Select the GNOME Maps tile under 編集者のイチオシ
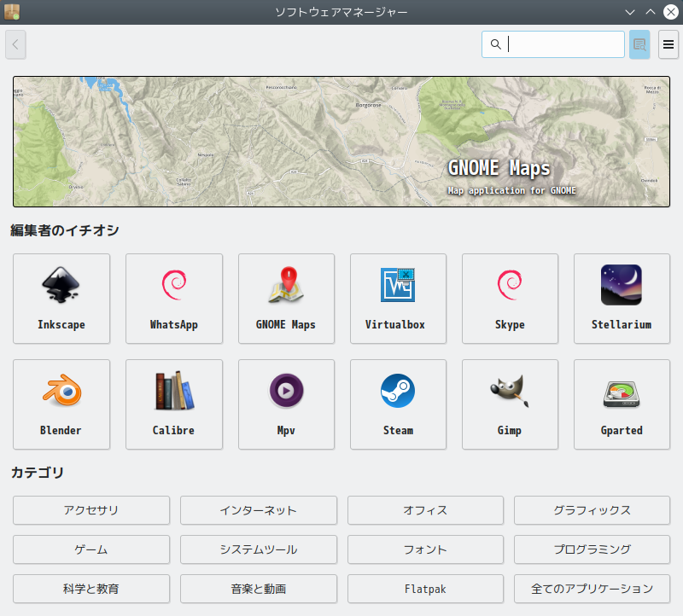 tap(286, 299)
